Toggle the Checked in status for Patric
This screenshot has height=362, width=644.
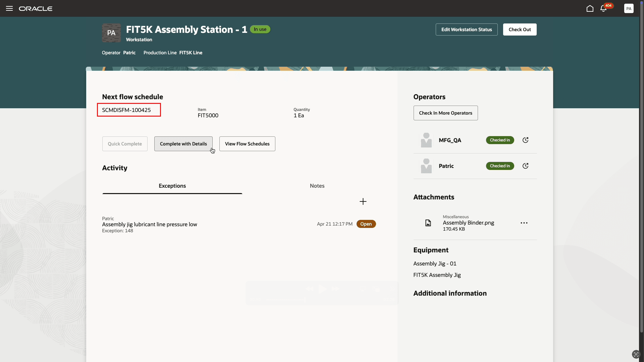[x=500, y=166]
